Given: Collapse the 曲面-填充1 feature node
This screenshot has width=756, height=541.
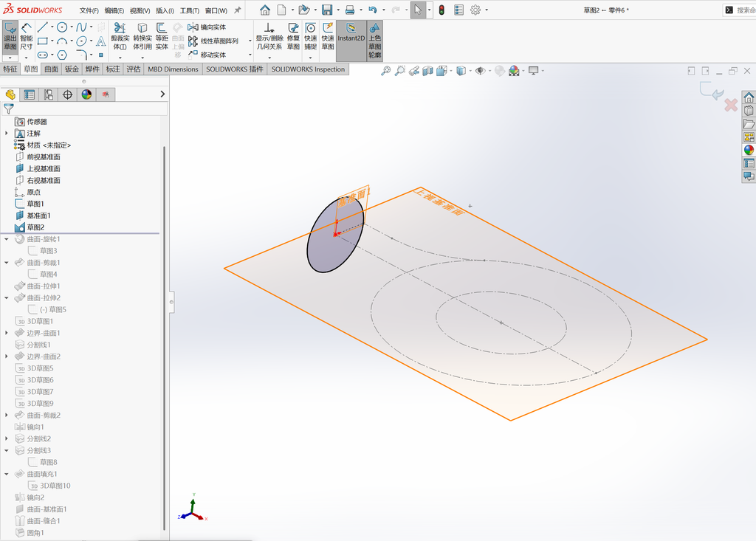Looking at the screenshot, I should coord(6,474).
